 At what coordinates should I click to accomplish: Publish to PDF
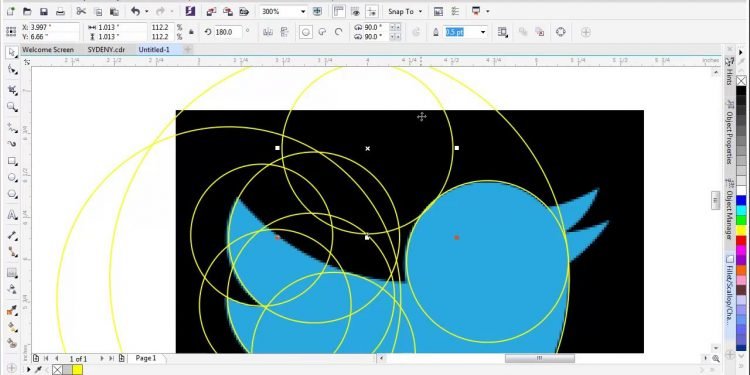tap(244, 11)
